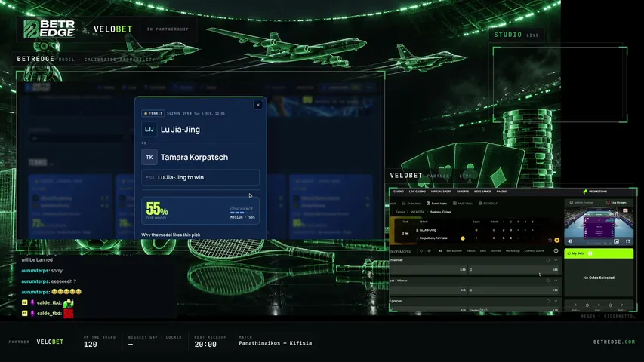Click the 55% model probability figure
Viewport: 644px width, 362px height.
[157, 209]
